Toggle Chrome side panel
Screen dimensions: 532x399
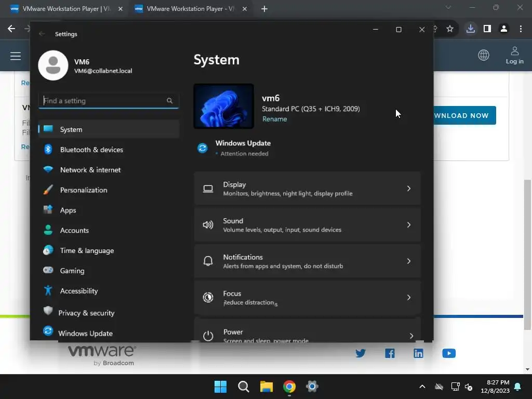pos(487,29)
